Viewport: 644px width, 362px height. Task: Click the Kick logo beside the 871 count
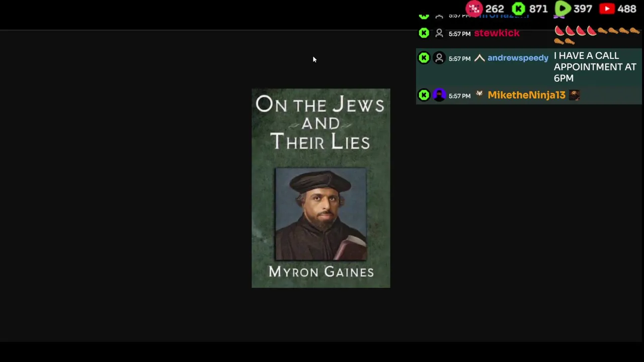(x=518, y=9)
